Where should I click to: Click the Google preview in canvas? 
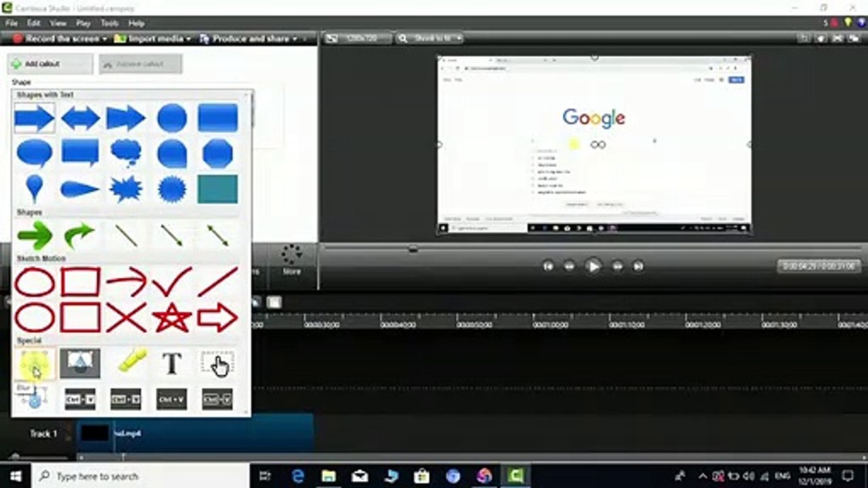tap(594, 145)
